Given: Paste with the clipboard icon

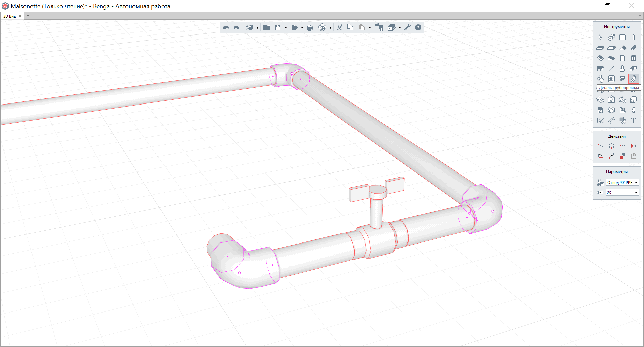Looking at the screenshot, I should 362,28.
